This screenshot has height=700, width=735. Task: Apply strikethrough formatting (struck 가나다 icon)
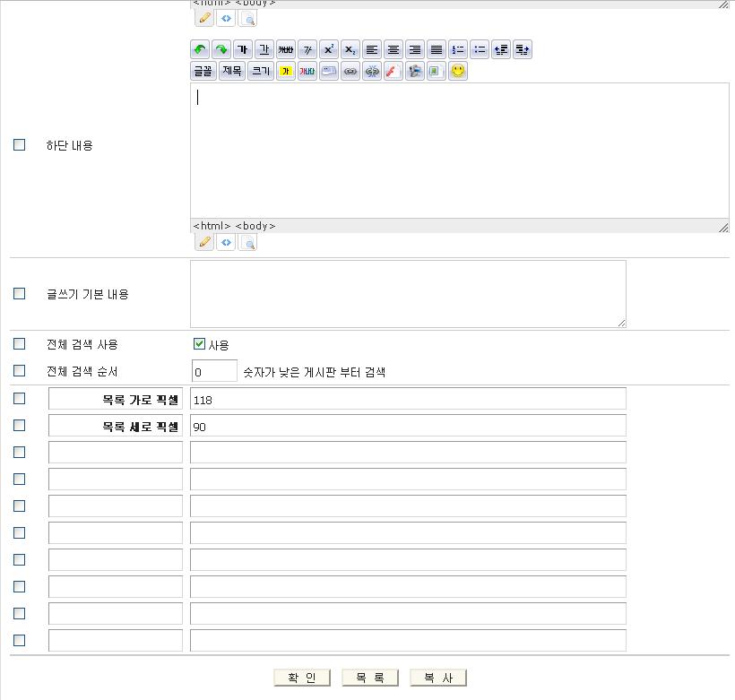[x=286, y=49]
